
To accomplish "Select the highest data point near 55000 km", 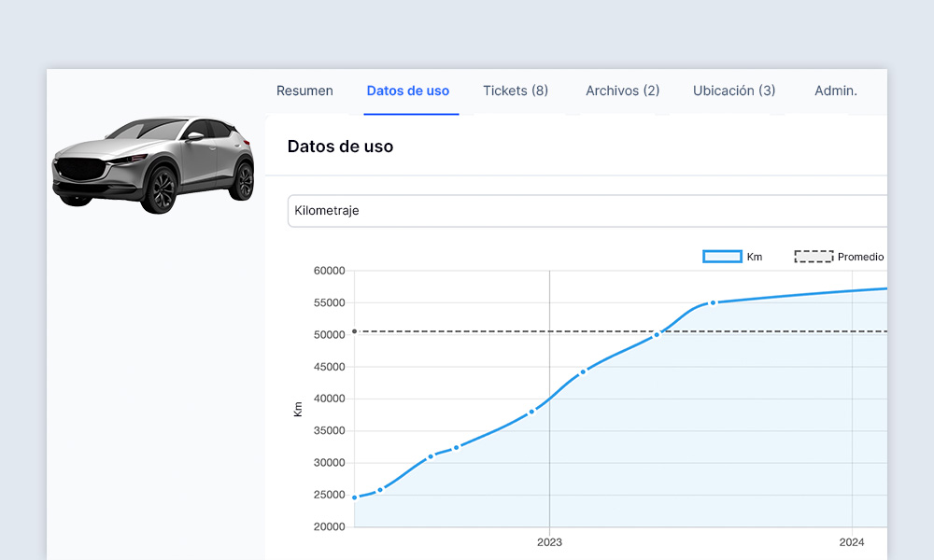I will tap(713, 302).
